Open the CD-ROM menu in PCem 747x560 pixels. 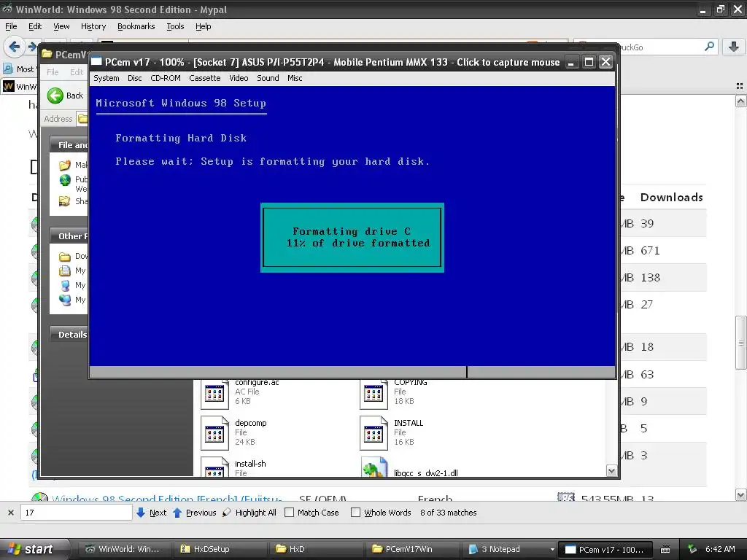click(166, 78)
